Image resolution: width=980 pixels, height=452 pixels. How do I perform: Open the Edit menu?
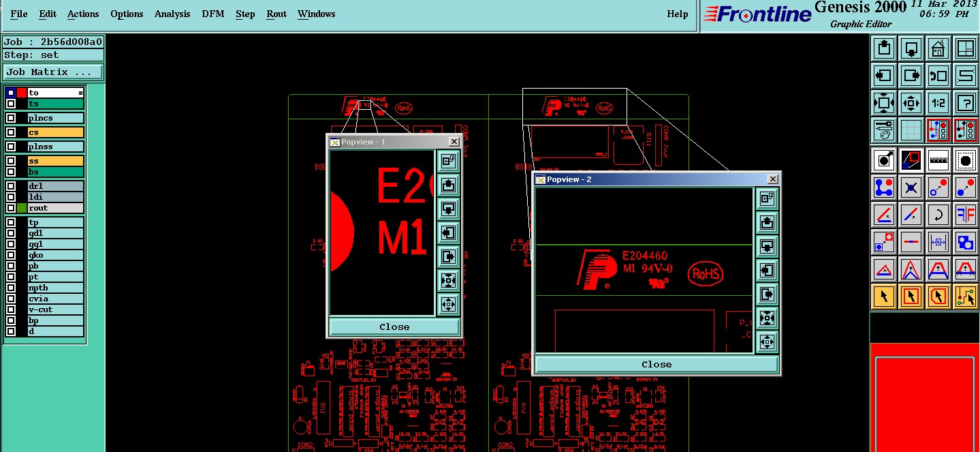pyautogui.click(x=48, y=14)
